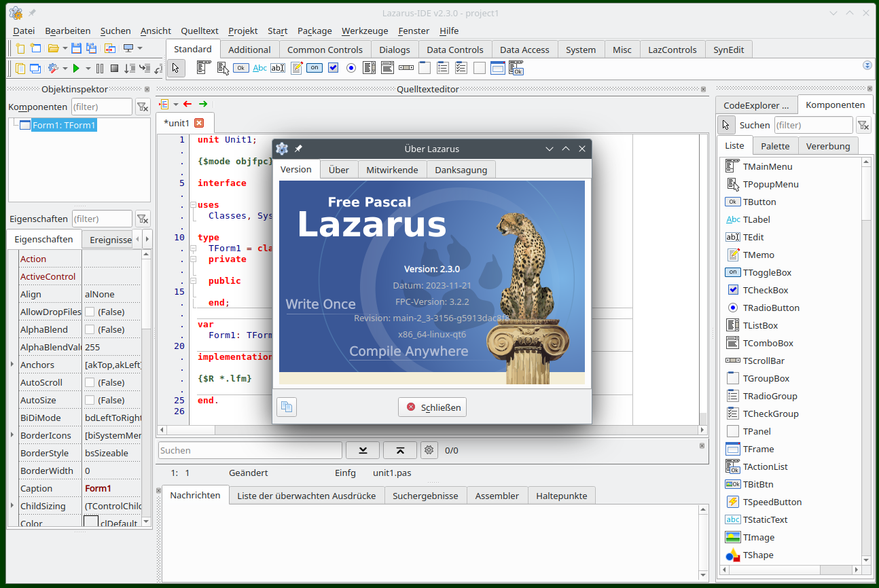
Task: Click into the Suchen search field under editor
Action: click(x=251, y=450)
